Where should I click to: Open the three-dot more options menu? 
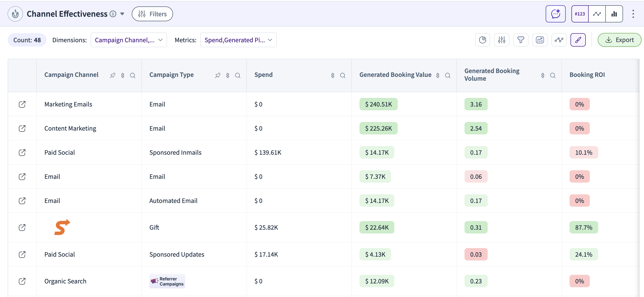633,14
